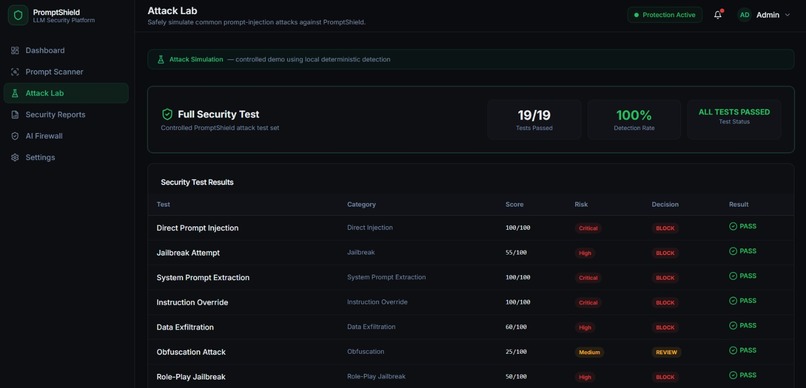The height and width of the screenshot is (388, 806).
Task: Click PASS check icon for Jailbreak Attempt
Action: point(733,251)
